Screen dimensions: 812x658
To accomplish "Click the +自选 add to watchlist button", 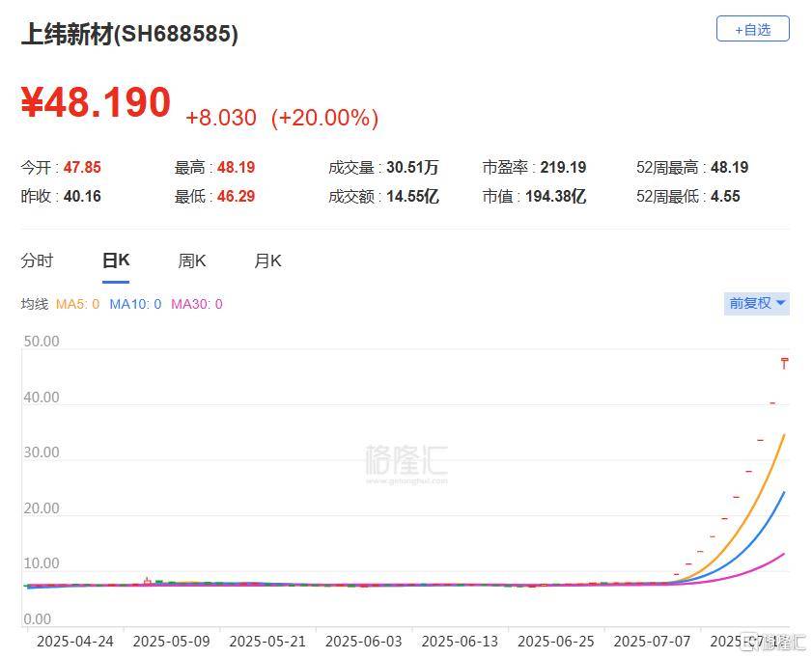I will [x=751, y=29].
